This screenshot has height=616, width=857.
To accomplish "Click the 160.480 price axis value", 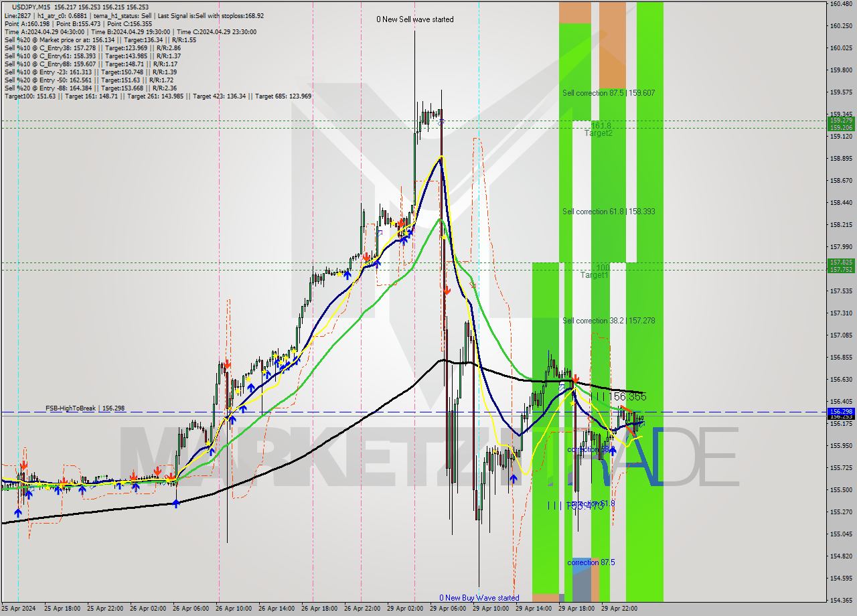I will coord(841,4).
